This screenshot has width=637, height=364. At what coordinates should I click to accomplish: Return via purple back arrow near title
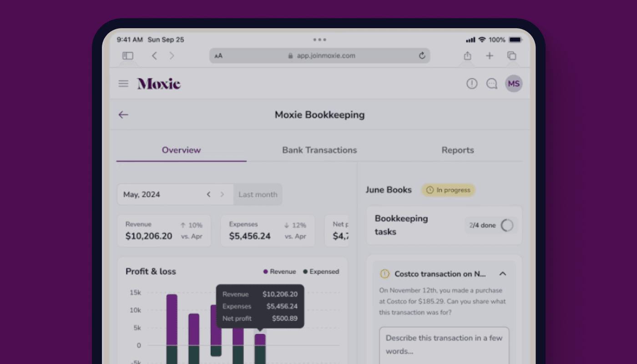pos(123,115)
